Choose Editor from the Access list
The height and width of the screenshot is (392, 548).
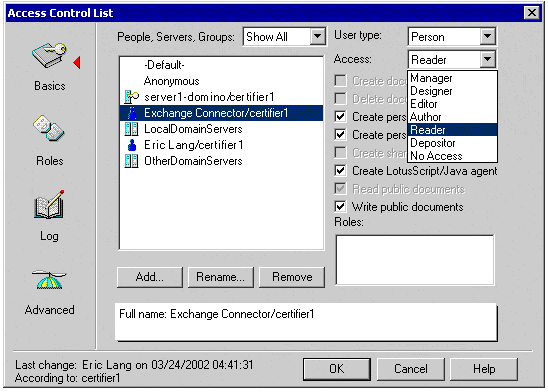point(452,104)
